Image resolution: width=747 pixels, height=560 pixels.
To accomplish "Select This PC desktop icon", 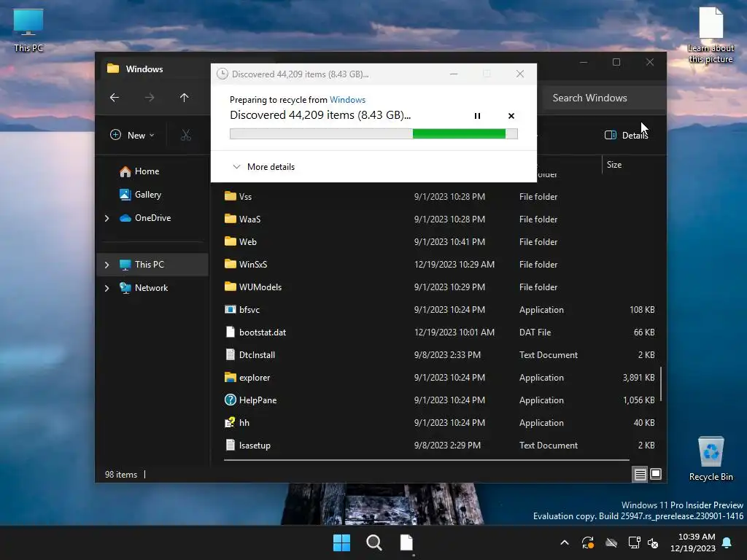I will coord(28,31).
